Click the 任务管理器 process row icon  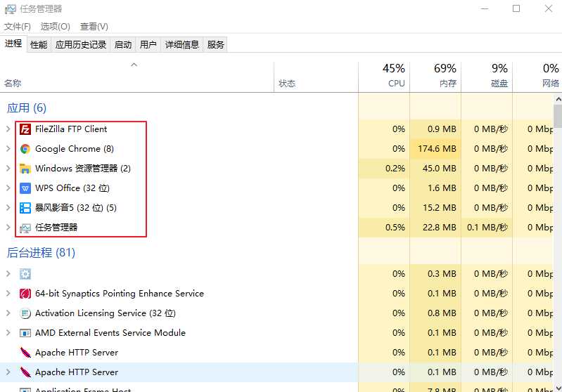tap(25, 228)
